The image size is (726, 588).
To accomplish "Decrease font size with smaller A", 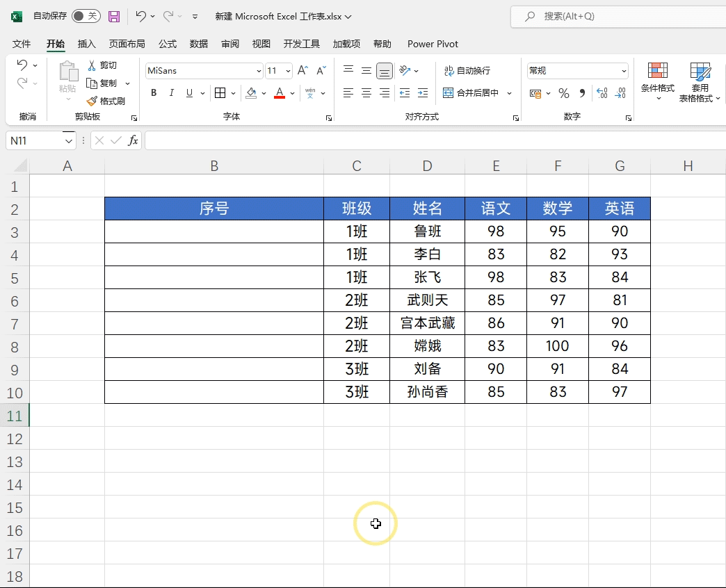I will 321,70.
